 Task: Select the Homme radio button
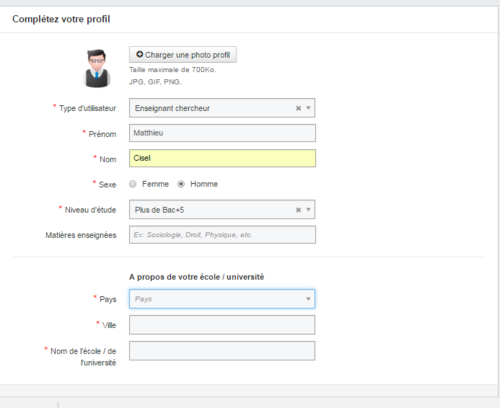181,184
